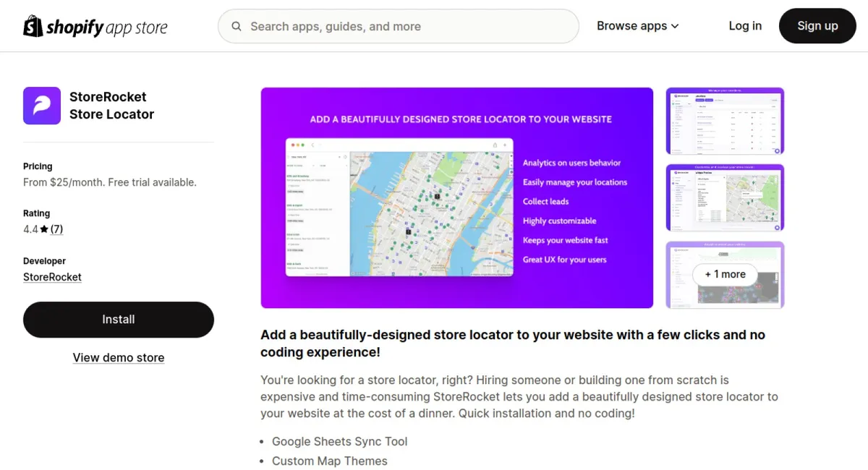Click the bold 'Add a beautifully-designed store locator' heading

tap(513, 343)
